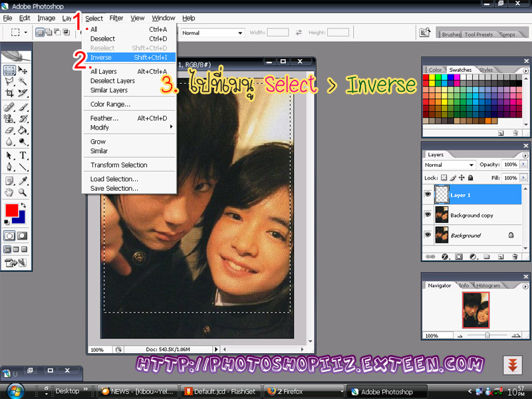Hide Layer 1 using its eye icon
This screenshot has width=532, height=399.
coord(429,195)
